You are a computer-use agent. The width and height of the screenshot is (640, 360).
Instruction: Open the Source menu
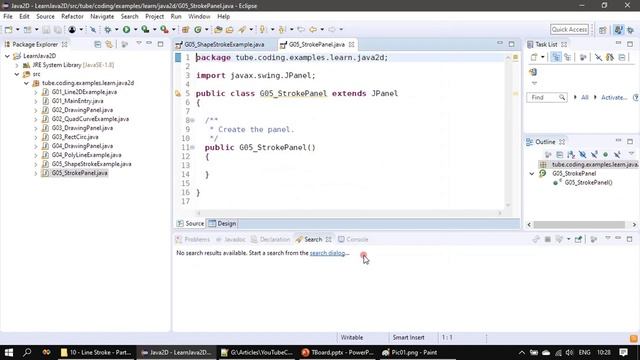point(45,16)
